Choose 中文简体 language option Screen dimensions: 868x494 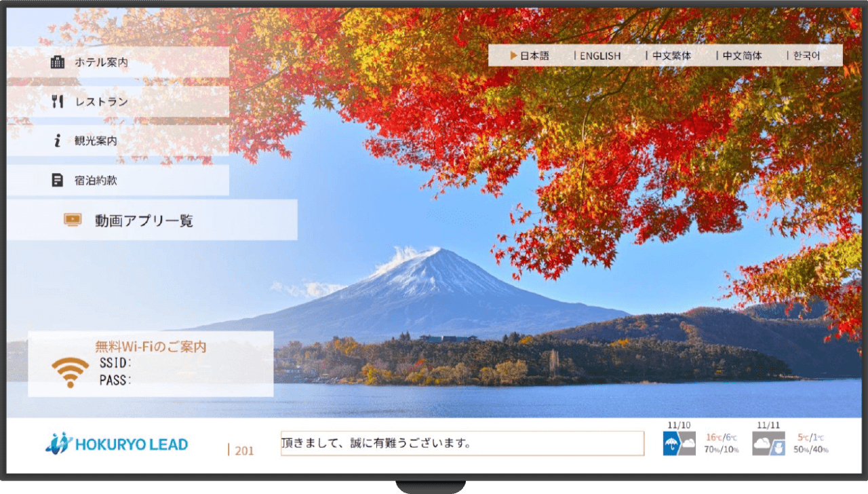[x=742, y=56]
